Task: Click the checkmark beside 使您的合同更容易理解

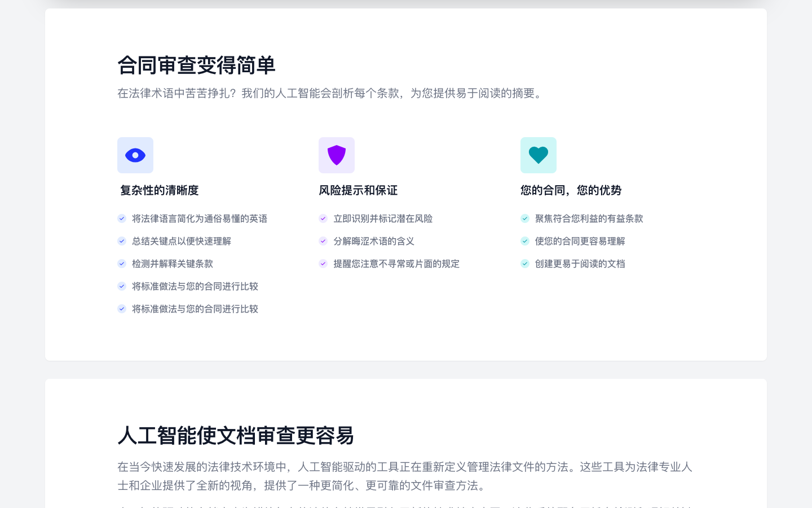Action: pyautogui.click(x=525, y=241)
